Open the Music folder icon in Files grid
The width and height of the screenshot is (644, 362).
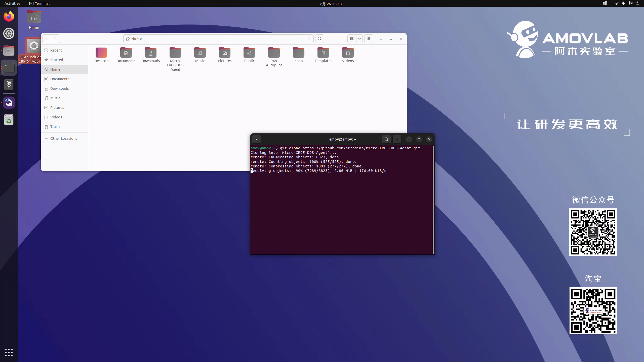(200, 55)
